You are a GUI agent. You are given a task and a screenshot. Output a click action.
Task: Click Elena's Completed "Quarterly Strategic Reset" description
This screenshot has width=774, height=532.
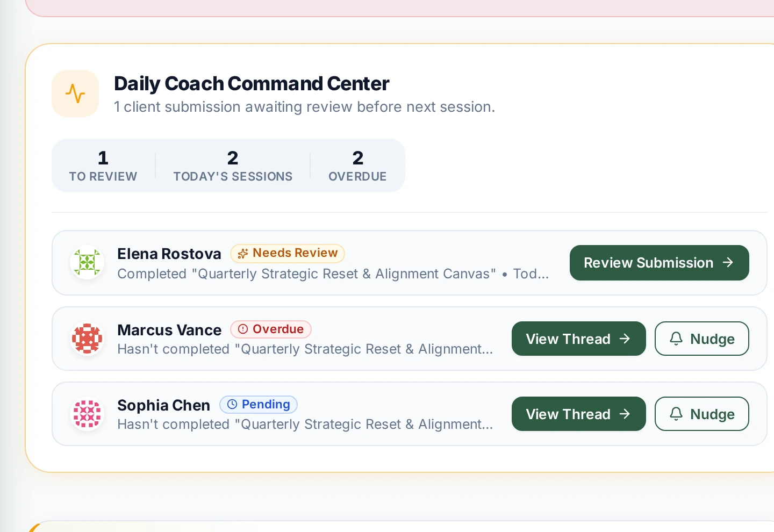333,274
